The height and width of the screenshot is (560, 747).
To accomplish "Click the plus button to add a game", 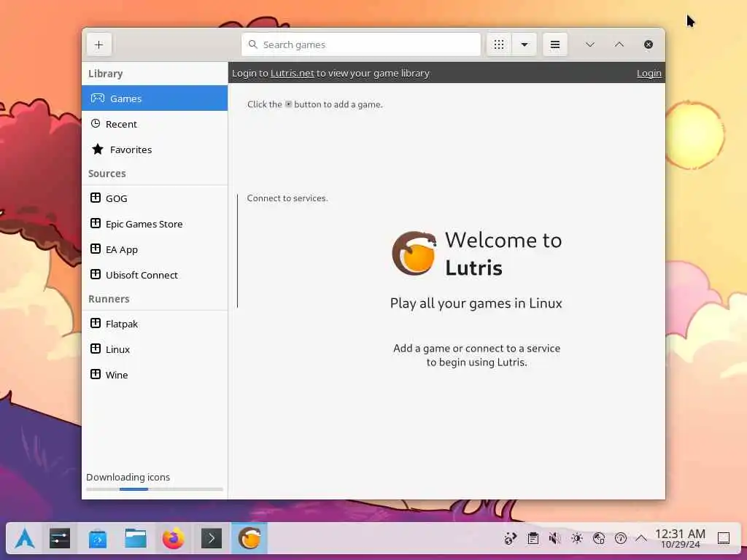I will point(99,44).
